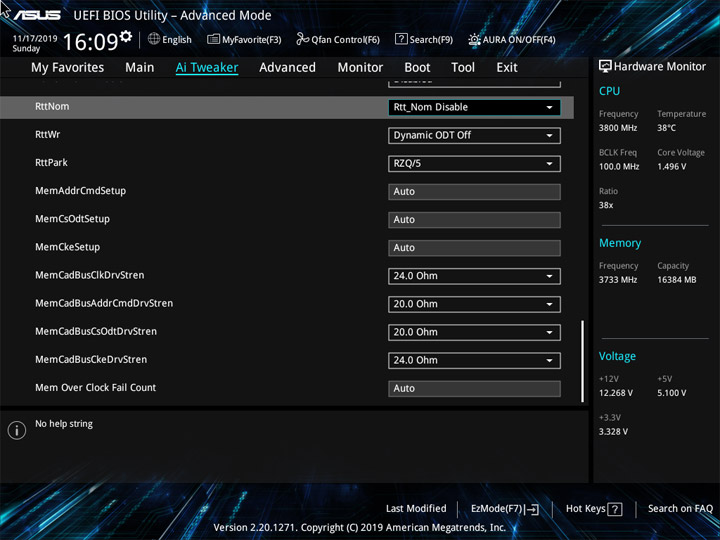
Task: Click the Search on FAQ link
Action: pyautogui.click(x=681, y=509)
